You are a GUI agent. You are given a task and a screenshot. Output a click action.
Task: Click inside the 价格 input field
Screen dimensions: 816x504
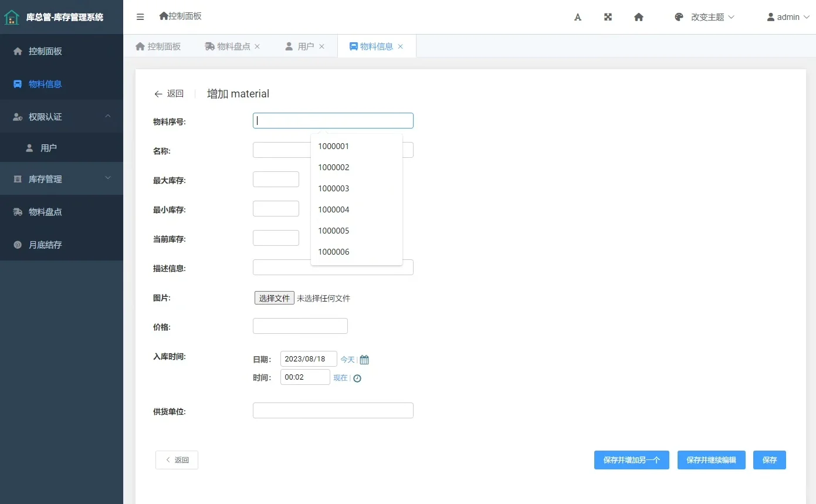[300, 326]
